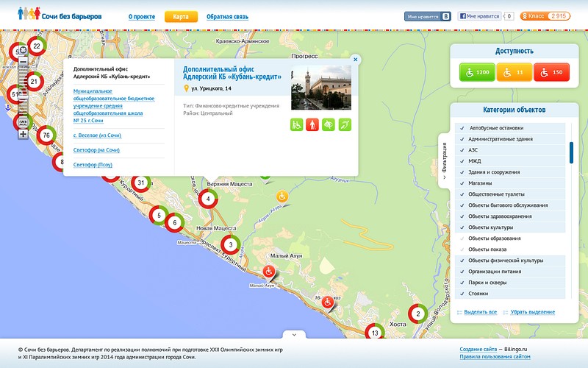Open Светофор (на Сочи) link
This screenshot has height=368, width=588.
[x=96, y=150]
